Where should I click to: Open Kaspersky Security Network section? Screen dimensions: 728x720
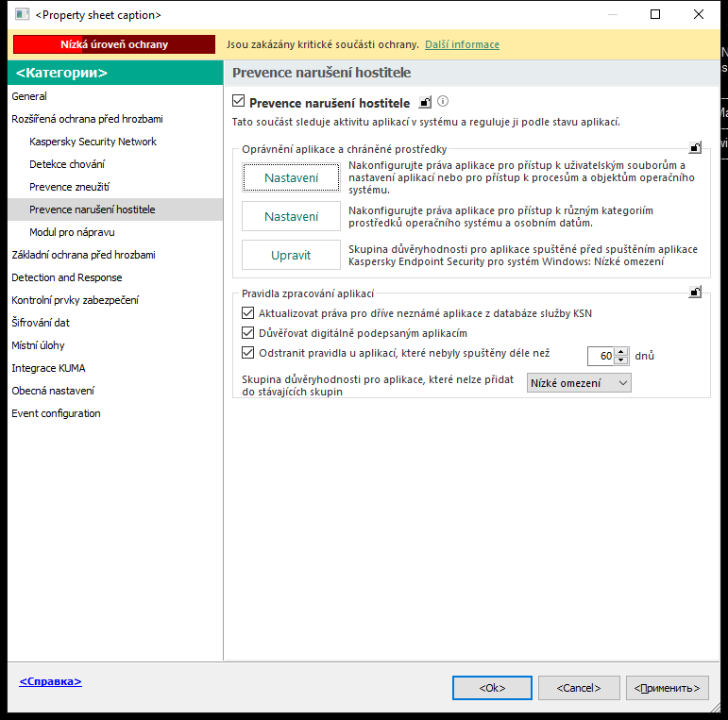tap(115, 142)
